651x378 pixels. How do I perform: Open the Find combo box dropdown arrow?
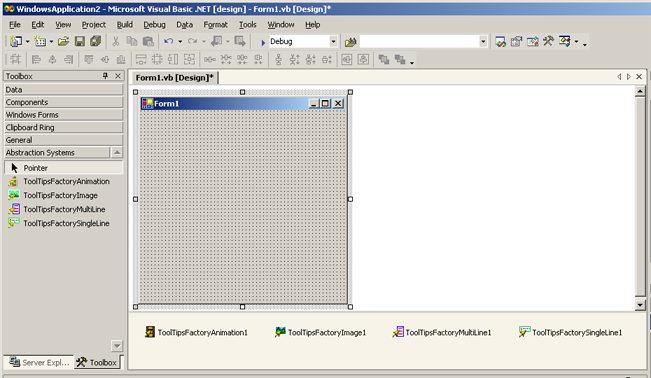point(483,42)
